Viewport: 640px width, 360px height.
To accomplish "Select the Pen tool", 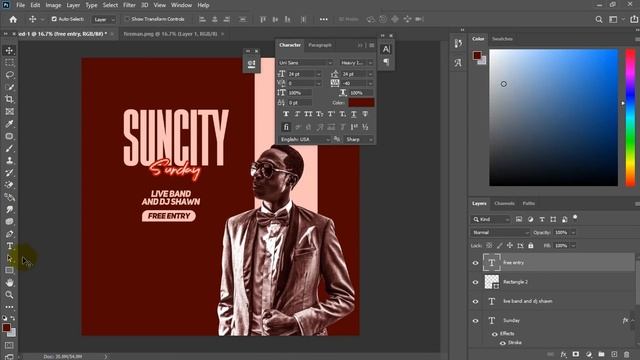I will (x=9, y=234).
